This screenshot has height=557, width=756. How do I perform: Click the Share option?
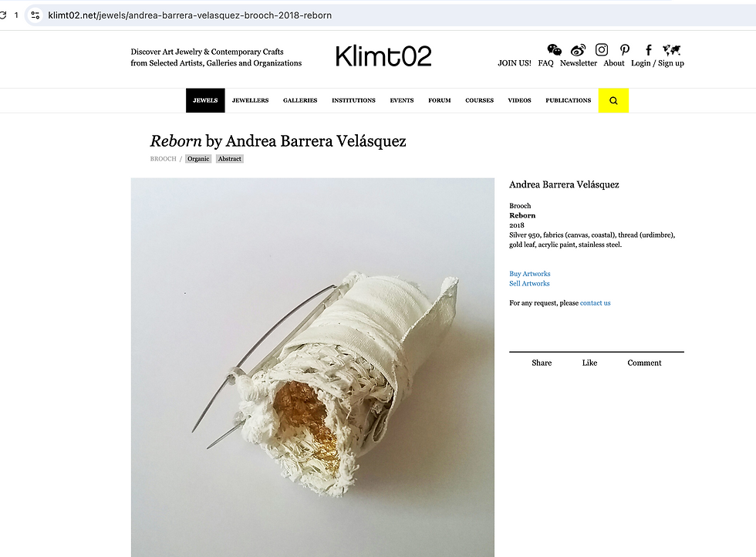[542, 363]
